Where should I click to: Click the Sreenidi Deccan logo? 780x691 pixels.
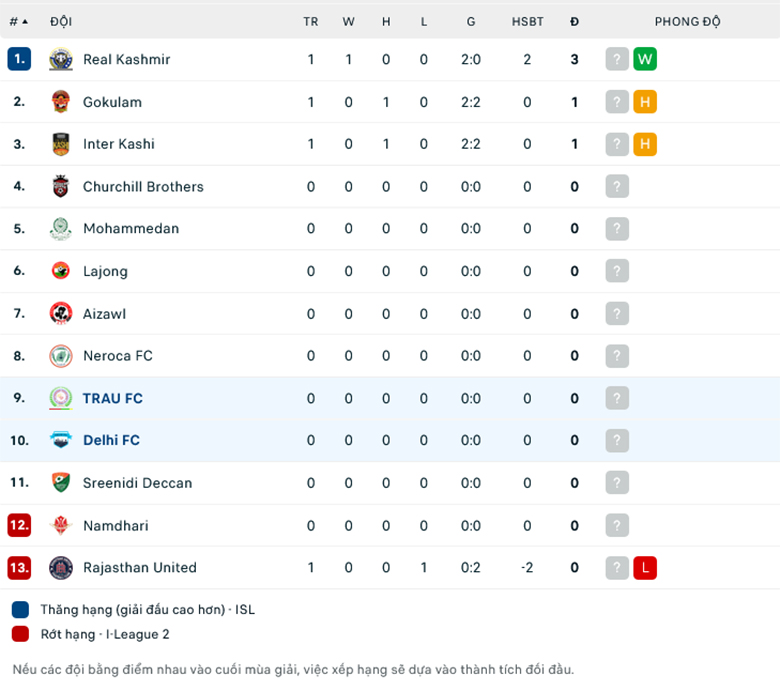click(x=61, y=483)
